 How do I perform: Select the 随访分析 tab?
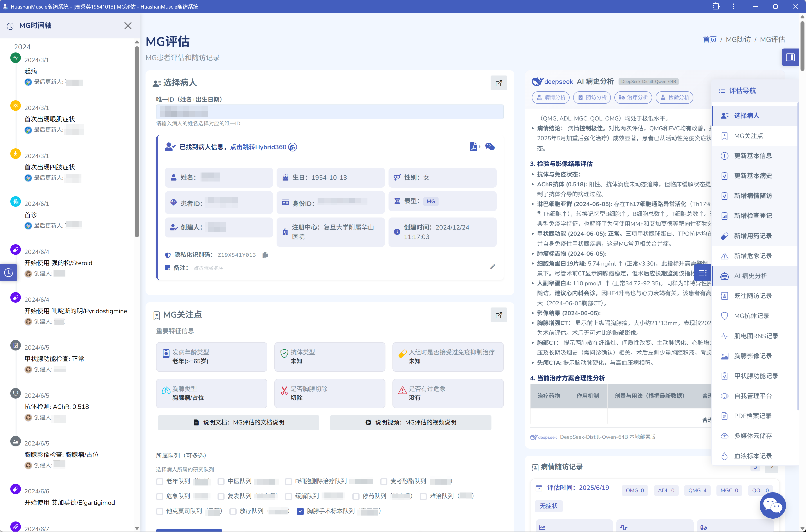point(592,97)
